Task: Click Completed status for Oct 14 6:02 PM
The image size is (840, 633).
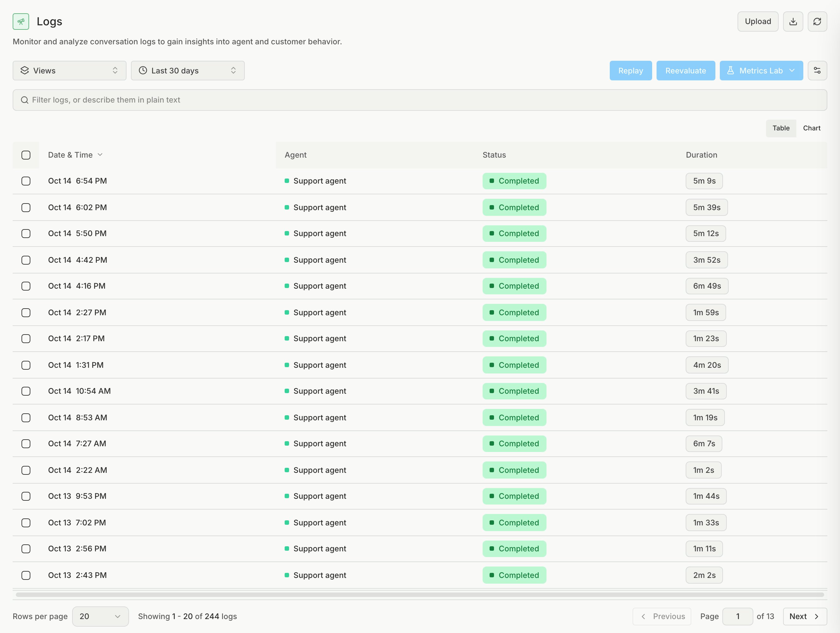Action: (514, 207)
